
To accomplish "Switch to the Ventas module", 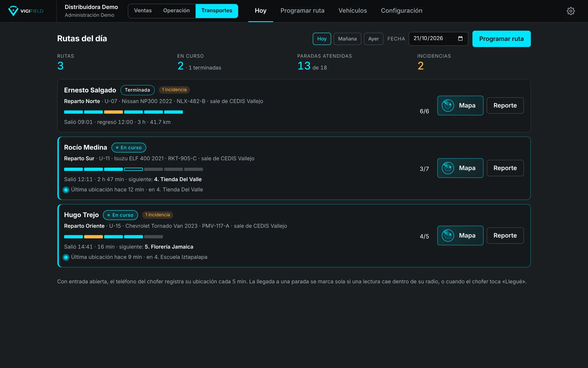I will (x=143, y=11).
